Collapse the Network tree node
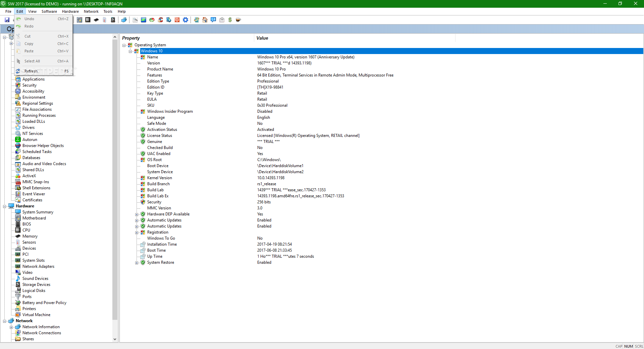This screenshot has width=644, height=349. [x=5, y=321]
